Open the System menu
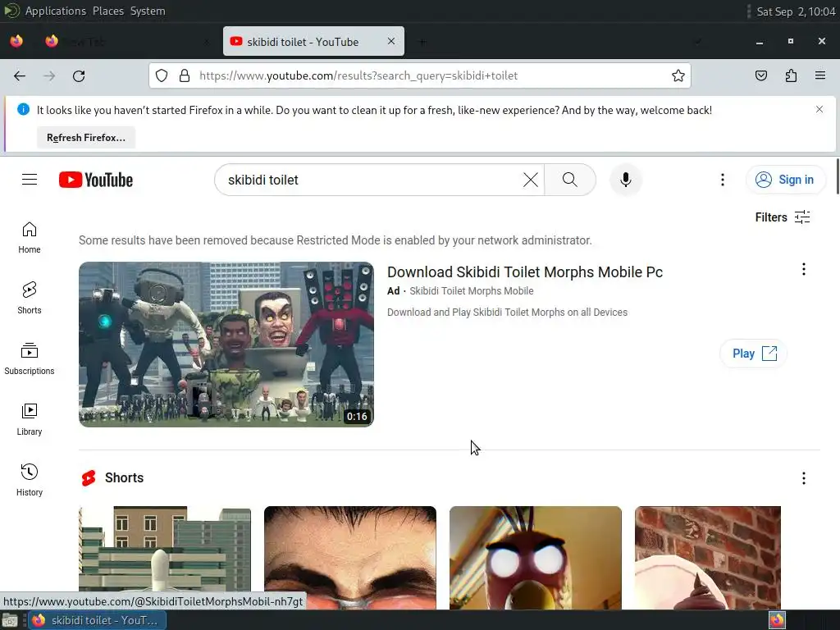This screenshot has height=630, width=840. point(148,11)
